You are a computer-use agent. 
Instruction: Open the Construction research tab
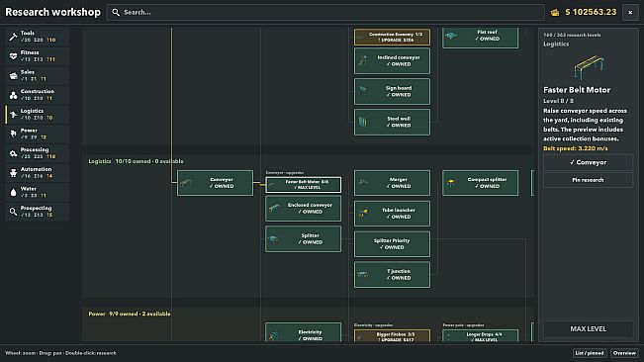click(38, 95)
